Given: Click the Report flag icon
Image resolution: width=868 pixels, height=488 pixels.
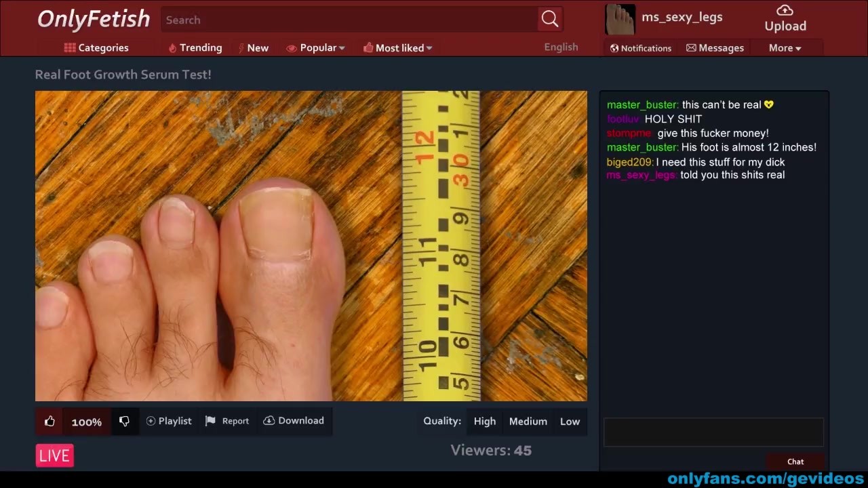Looking at the screenshot, I should [x=210, y=421].
